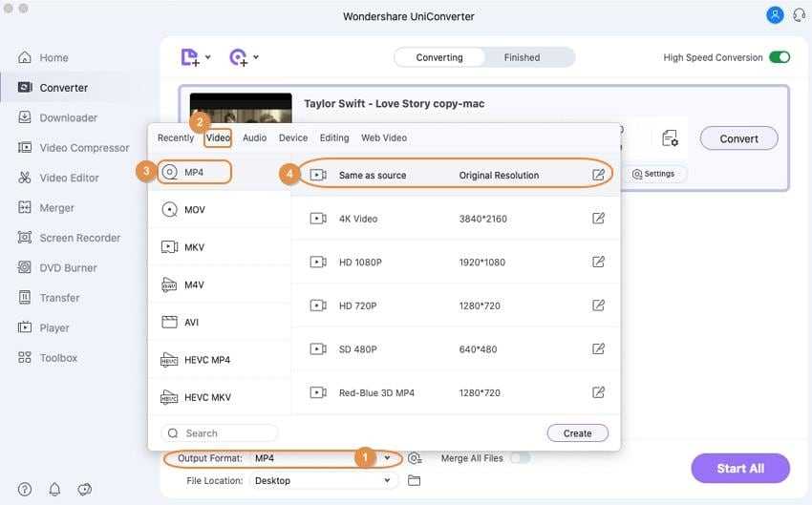Click the format Search field

coord(220,433)
